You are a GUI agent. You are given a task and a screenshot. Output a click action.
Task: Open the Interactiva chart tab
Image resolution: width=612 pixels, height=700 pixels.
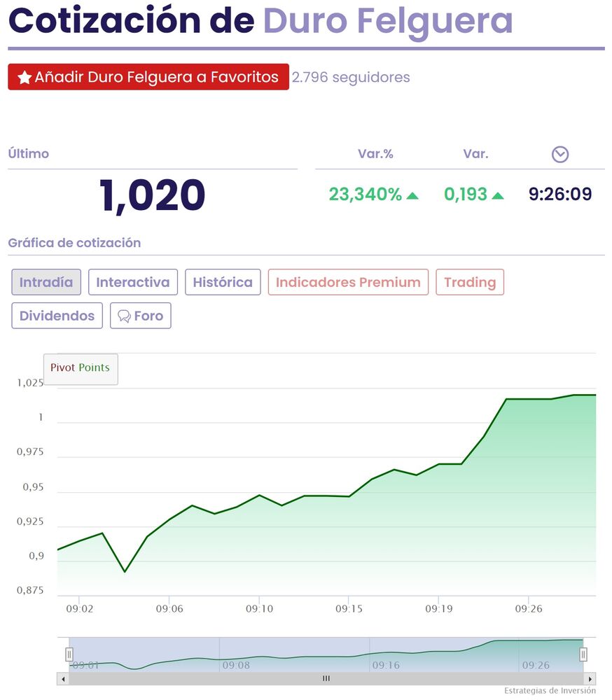(x=133, y=283)
